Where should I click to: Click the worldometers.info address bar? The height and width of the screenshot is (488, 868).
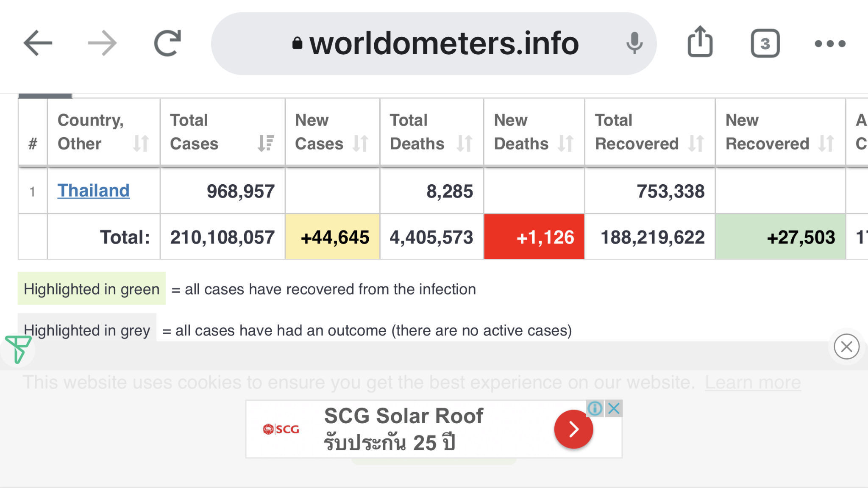click(443, 43)
